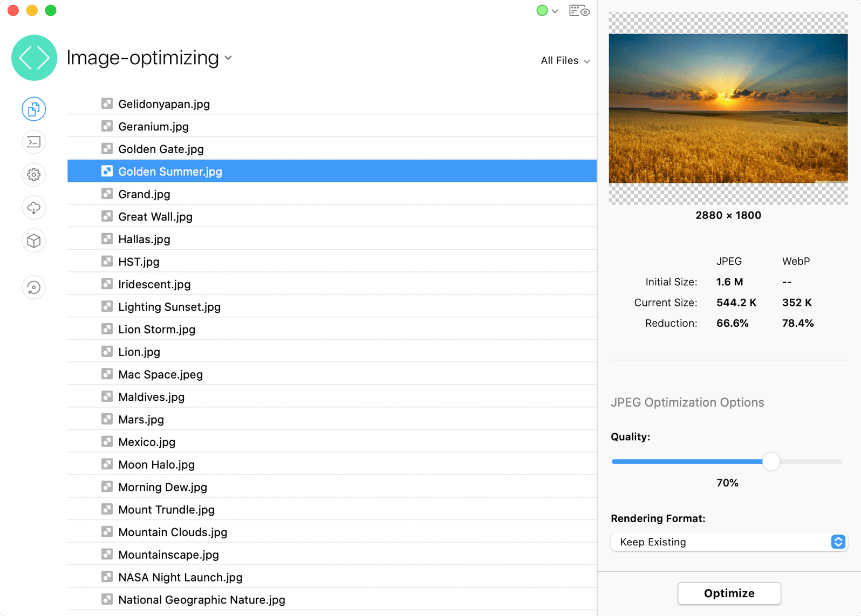Click the image icon beside Grand.jpg

click(107, 194)
